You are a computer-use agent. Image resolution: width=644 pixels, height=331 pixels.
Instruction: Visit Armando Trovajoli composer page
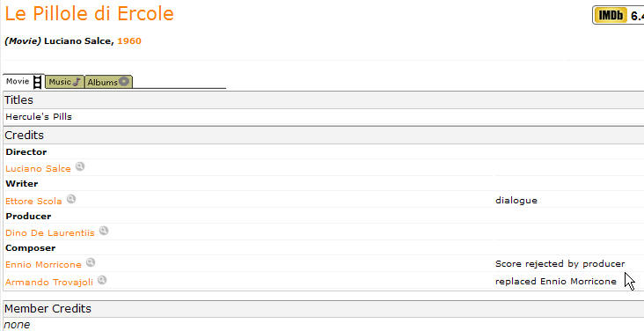coord(49,282)
